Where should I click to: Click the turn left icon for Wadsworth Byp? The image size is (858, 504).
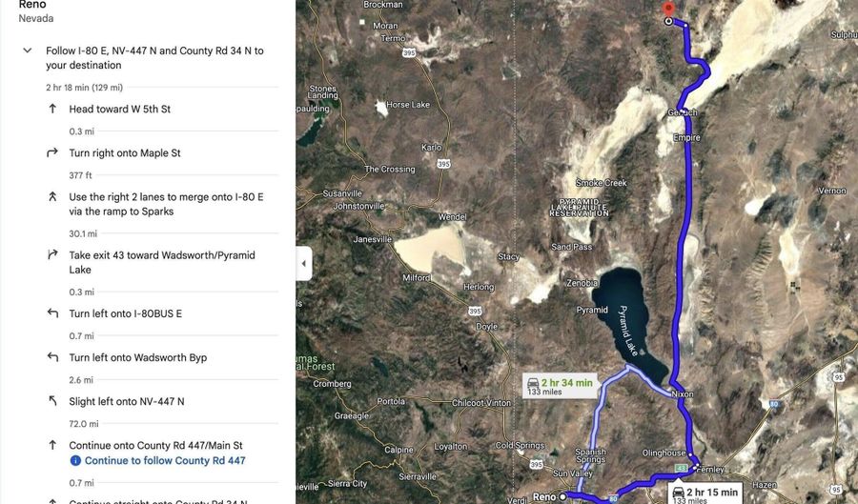[52, 357]
